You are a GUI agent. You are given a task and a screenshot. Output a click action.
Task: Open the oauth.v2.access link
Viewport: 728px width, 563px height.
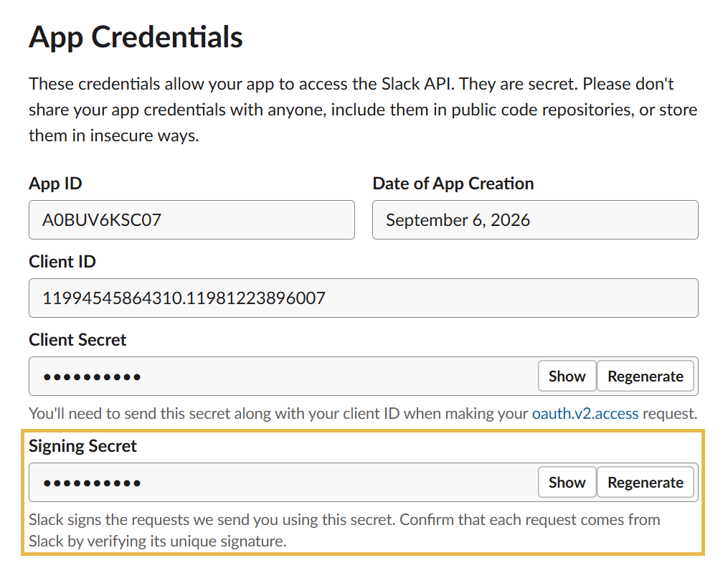(585, 413)
